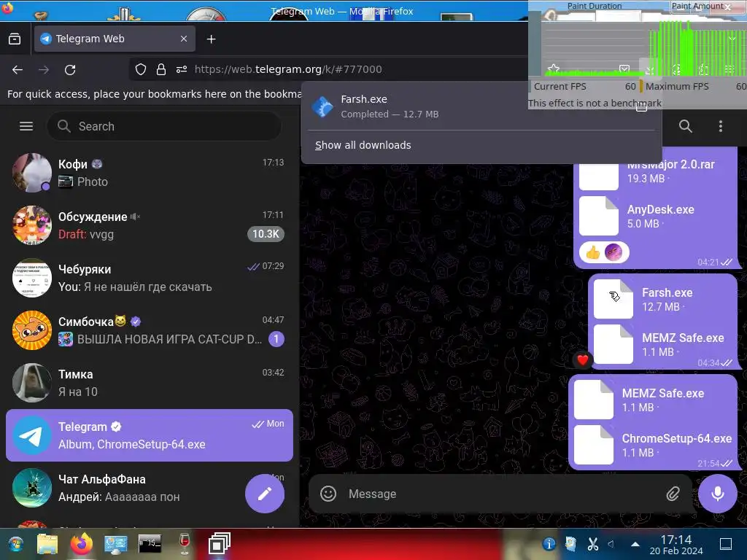Open the clock showing 17:14
The image size is (747, 560).
676,545
